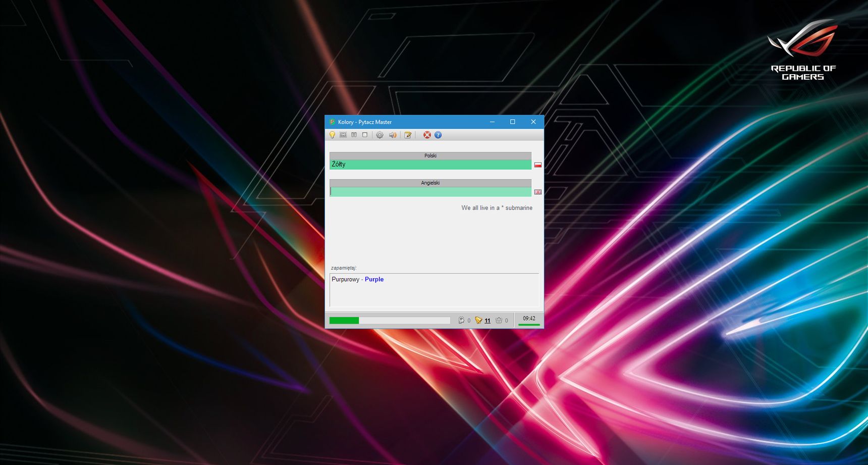The height and width of the screenshot is (465, 868).
Task: Open the edit notepad pencil icon
Action: click(x=408, y=135)
